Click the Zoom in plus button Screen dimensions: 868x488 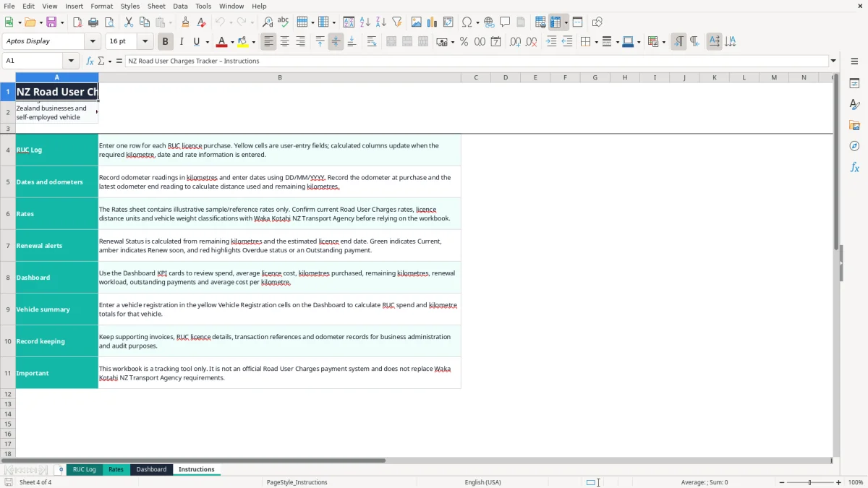coord(838,482)
